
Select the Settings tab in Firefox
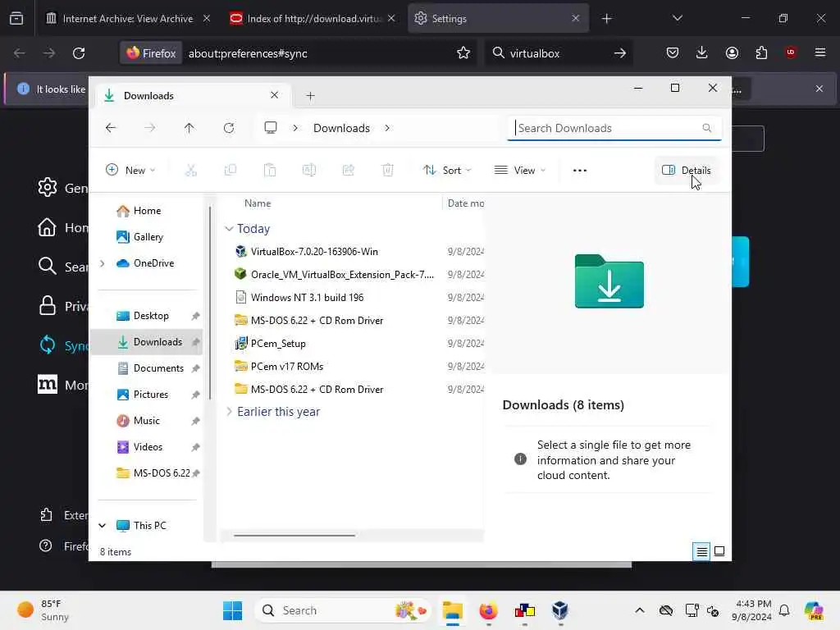click(498, 18)
